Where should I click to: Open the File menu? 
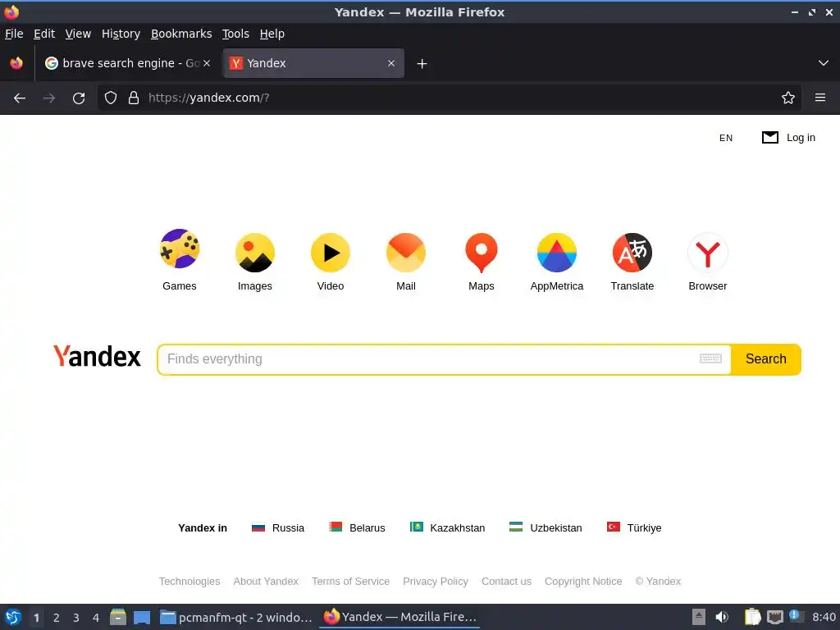(14, 34)
